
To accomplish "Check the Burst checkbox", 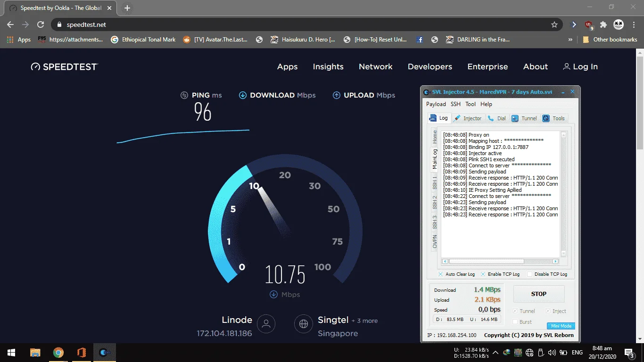I will coord(515,322).
